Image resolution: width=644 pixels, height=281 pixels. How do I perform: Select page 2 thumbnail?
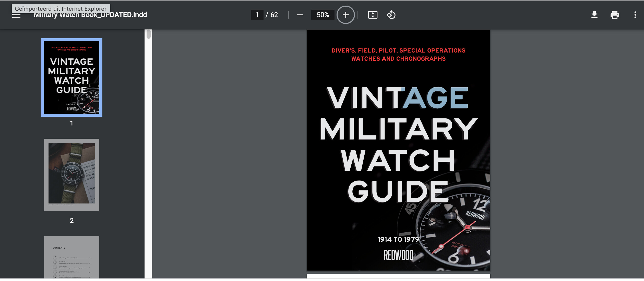(72, 175)
